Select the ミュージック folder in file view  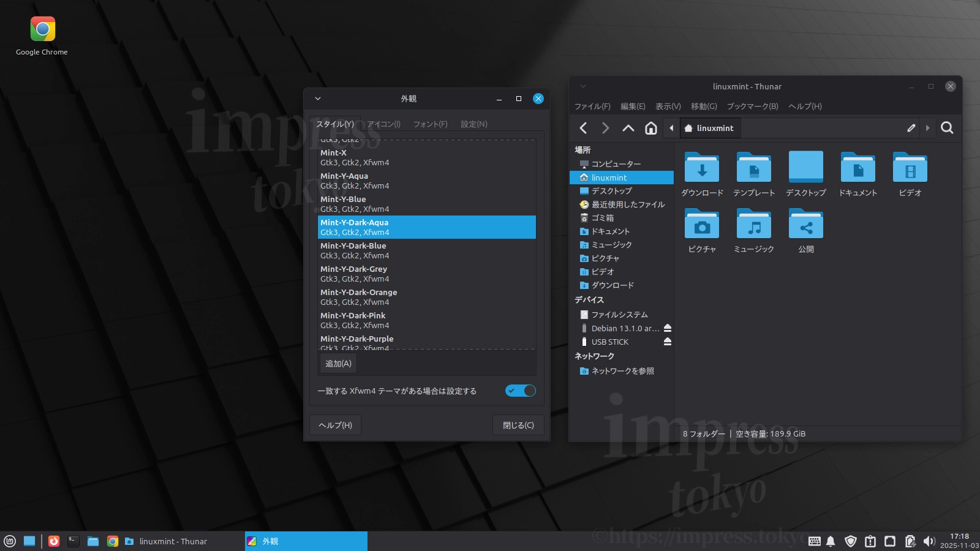point(754,231)
